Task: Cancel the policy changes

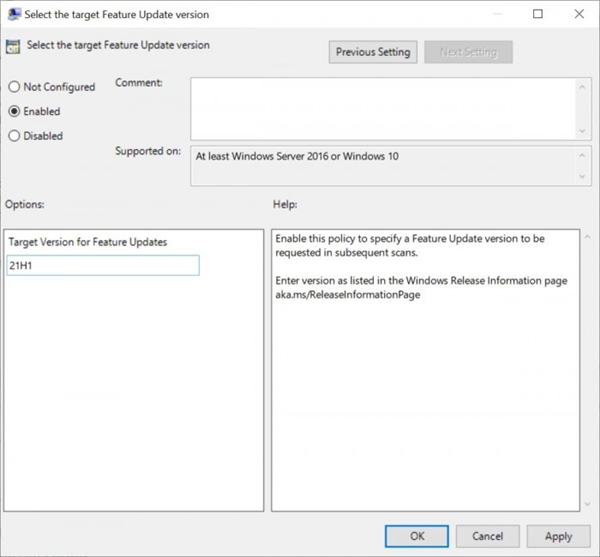Action: (x=487, y=536)
